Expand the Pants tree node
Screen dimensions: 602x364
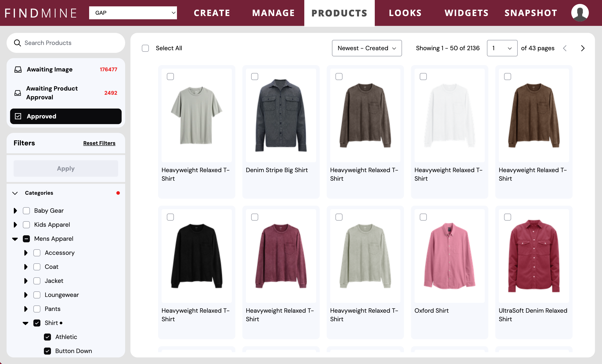(x=26, y=309)
